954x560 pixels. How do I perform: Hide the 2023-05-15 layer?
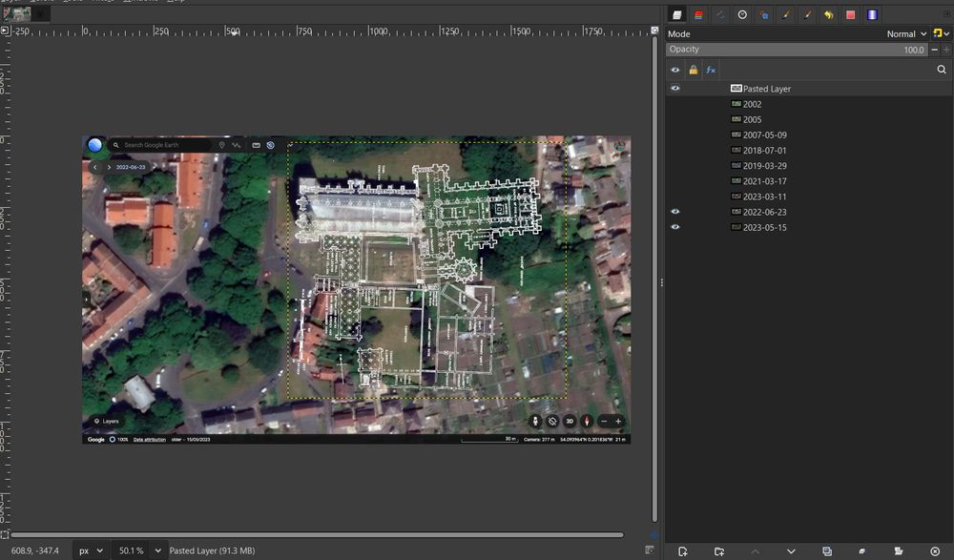(675, 227)
